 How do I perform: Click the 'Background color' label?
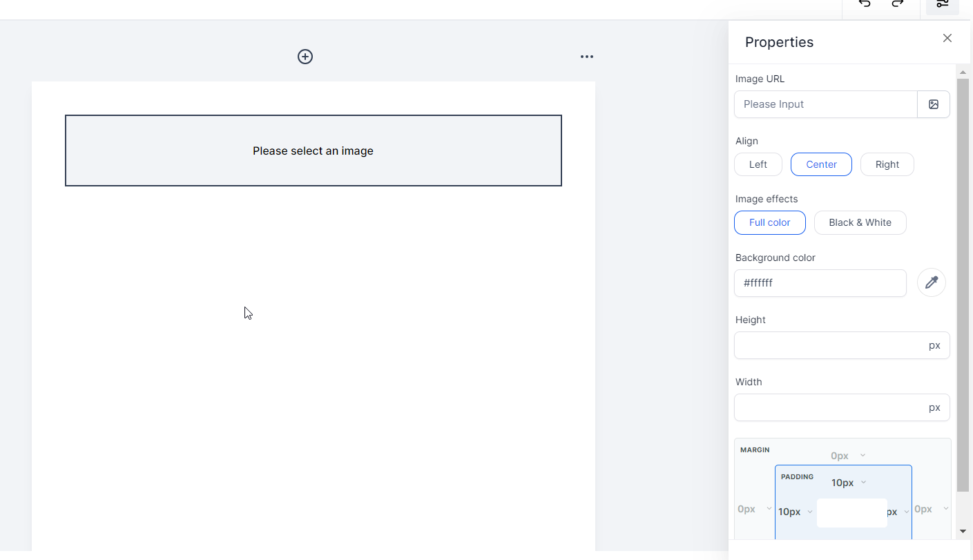pyautogui.click(x=775, y=258)
